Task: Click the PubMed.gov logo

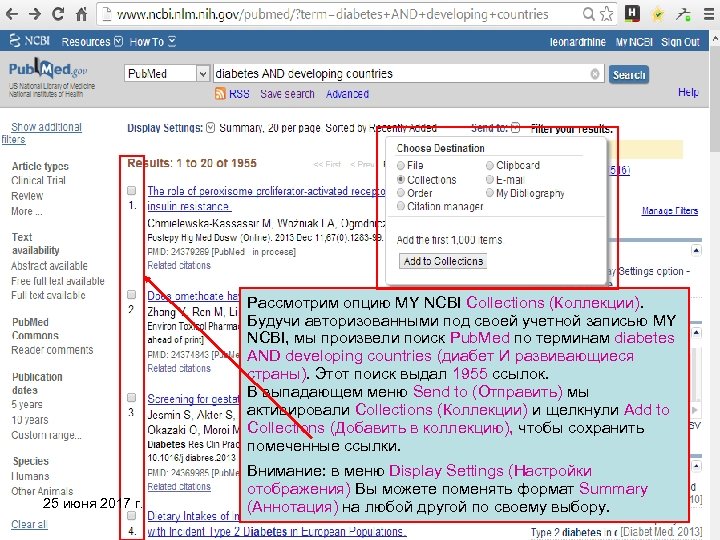Action: pyautogui.click(x=48, y=70)
